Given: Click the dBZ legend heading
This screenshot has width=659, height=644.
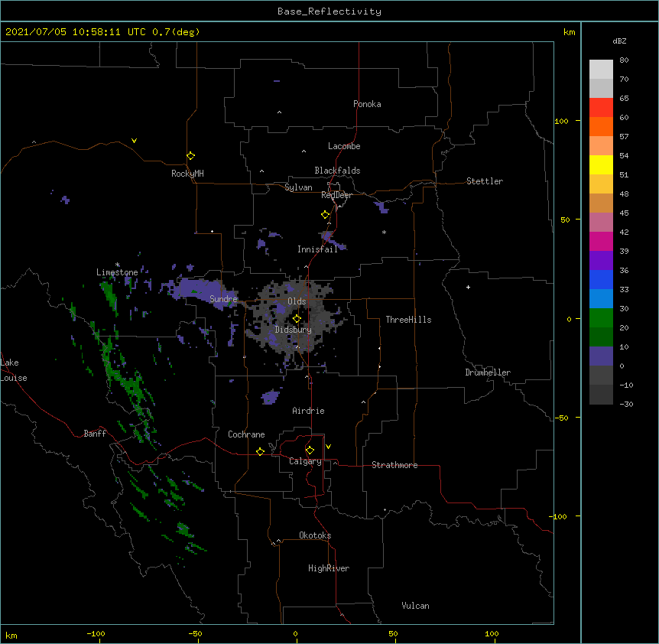Looking at the screenshot, I should tap(619, 41).
